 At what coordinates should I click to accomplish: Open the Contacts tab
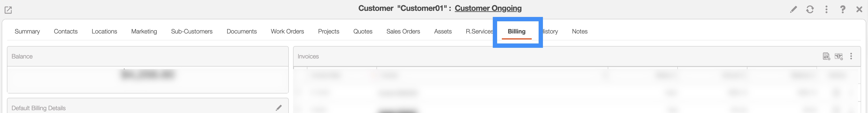pos(66,32)
